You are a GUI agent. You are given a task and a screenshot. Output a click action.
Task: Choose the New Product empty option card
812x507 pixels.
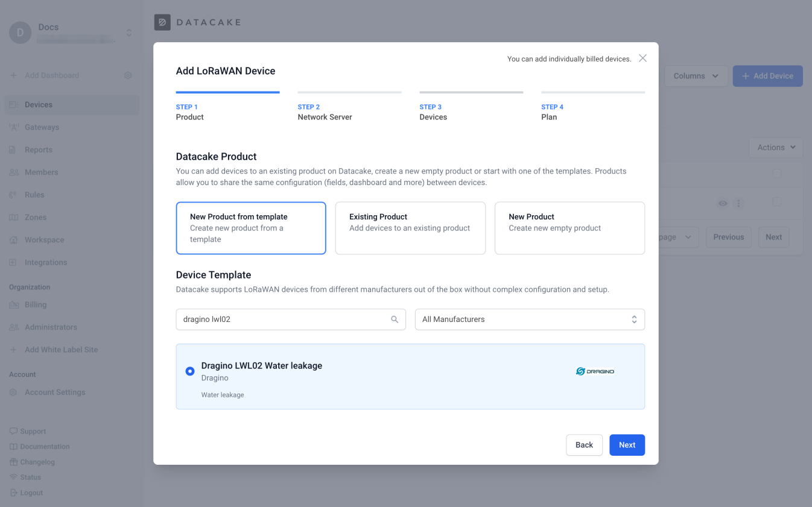(569, 228)
